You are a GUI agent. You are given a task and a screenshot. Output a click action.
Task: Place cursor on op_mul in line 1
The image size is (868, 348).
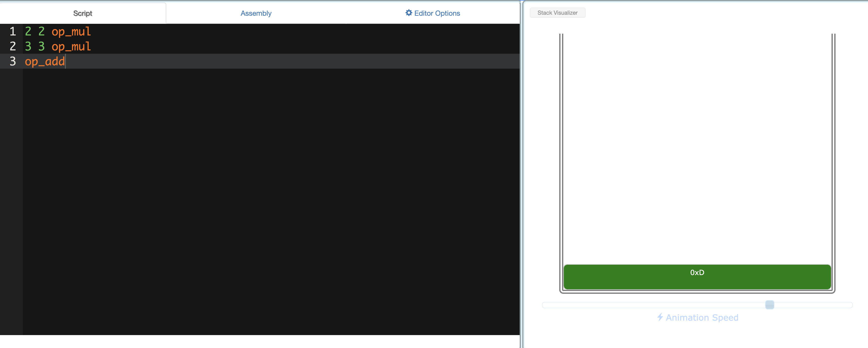(71, 32)
